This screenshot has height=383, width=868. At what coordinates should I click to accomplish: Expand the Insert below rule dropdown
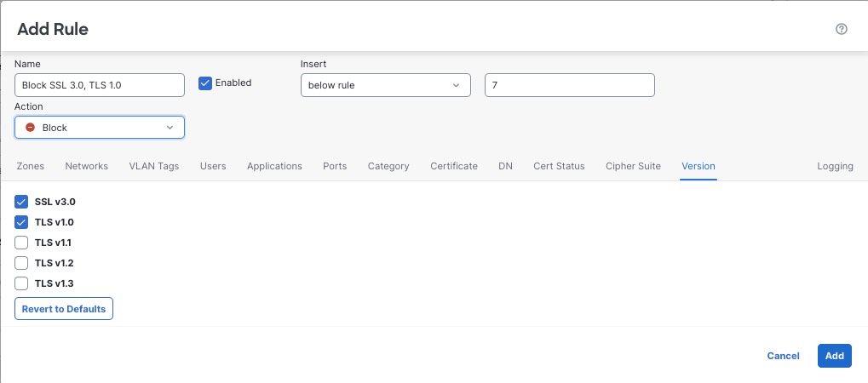pos(385,85)
